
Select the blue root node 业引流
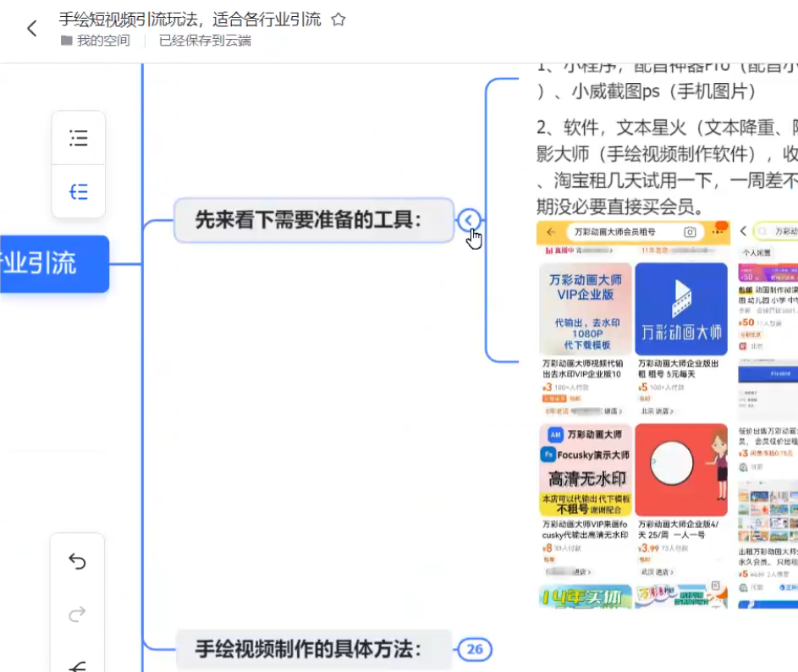[52, 264]
